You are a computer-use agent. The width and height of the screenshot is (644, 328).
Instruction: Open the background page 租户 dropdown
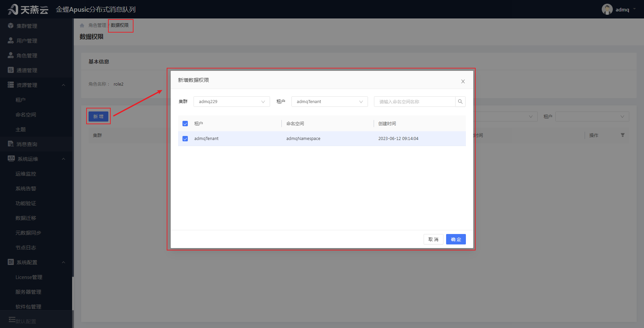(592, 116)
